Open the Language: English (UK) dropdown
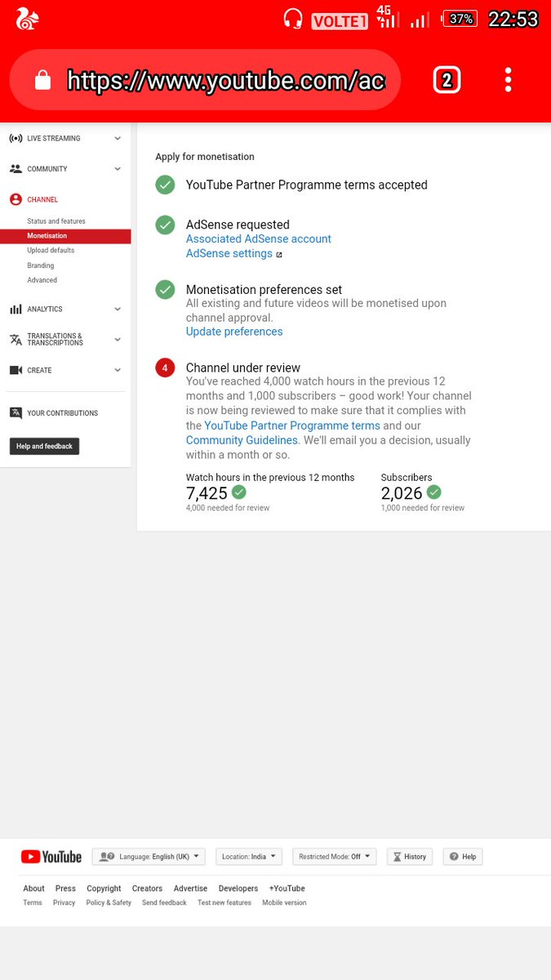This screenshot has height=980, width=551. (149, 857)
